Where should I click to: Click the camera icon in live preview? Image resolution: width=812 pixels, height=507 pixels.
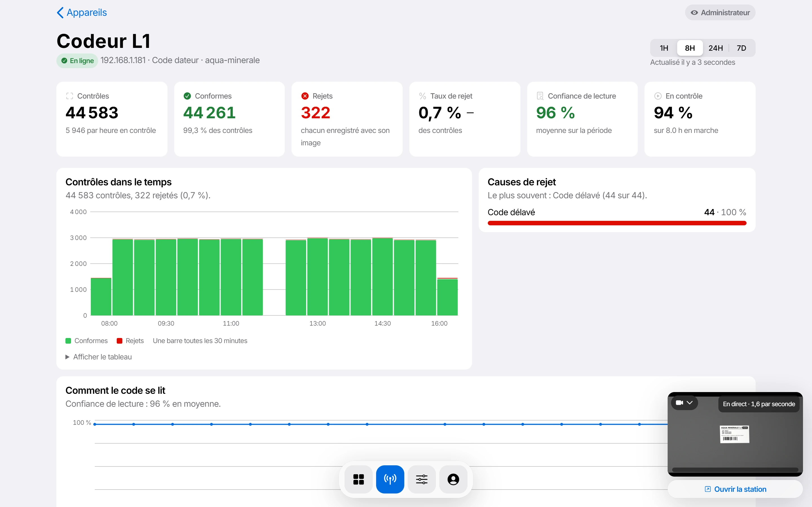679,403
